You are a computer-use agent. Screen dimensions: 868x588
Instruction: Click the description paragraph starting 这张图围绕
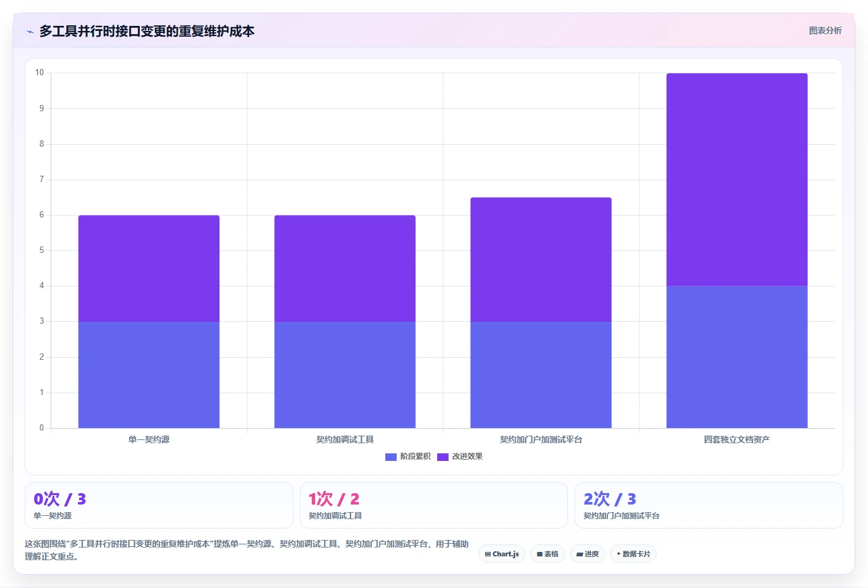[247, 550]
